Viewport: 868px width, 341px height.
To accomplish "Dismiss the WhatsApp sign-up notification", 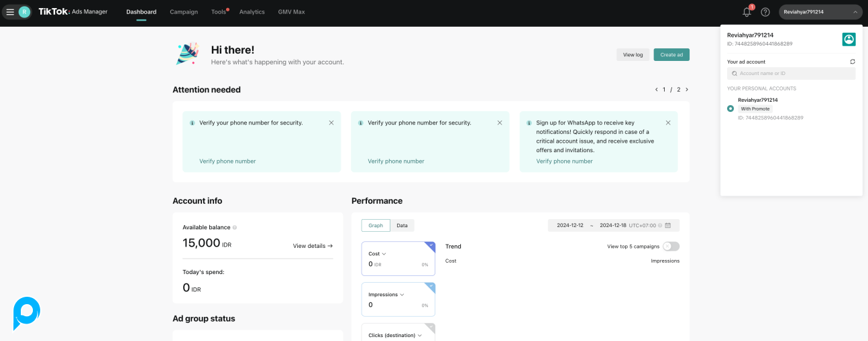I will pos(668,123).
